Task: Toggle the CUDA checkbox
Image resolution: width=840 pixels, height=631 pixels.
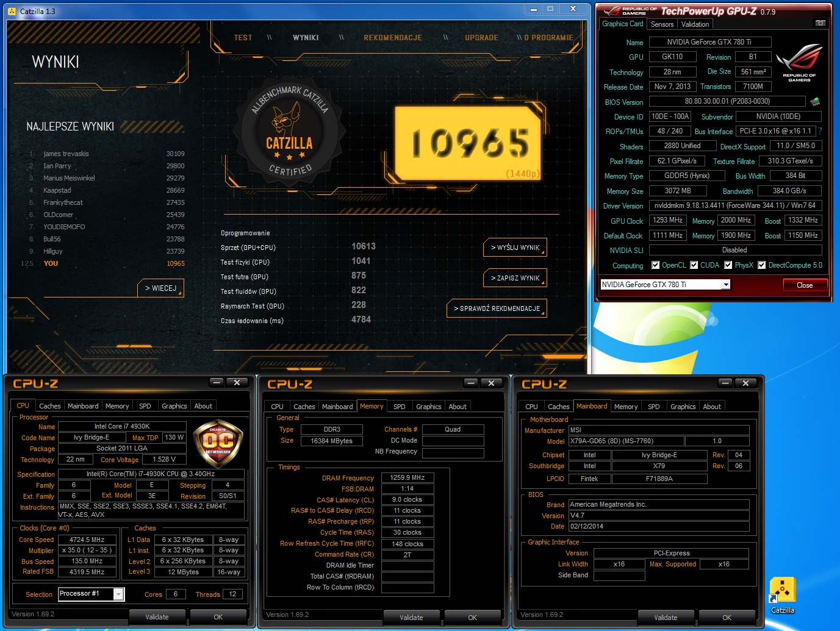Action: [x=694, y=265]
